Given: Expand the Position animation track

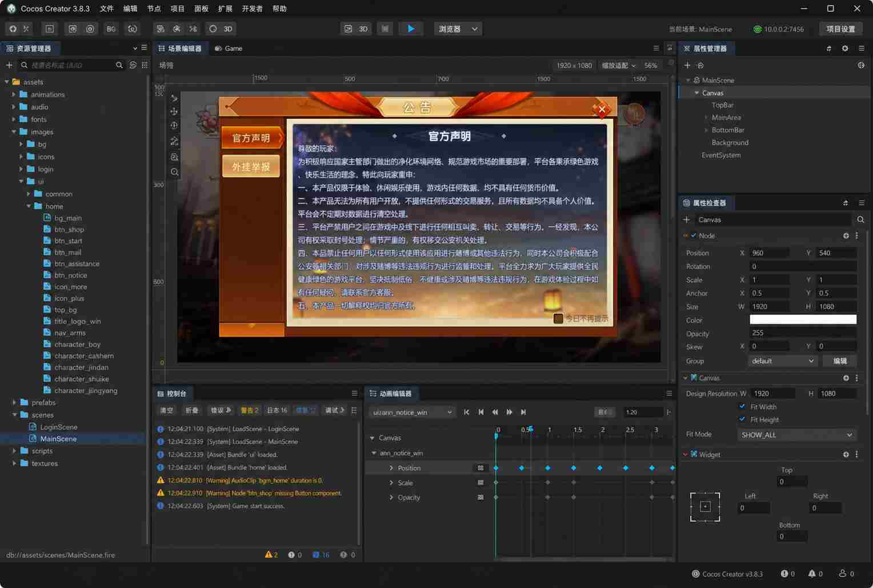Looking at the screenshot, I should tap(391, 468).
